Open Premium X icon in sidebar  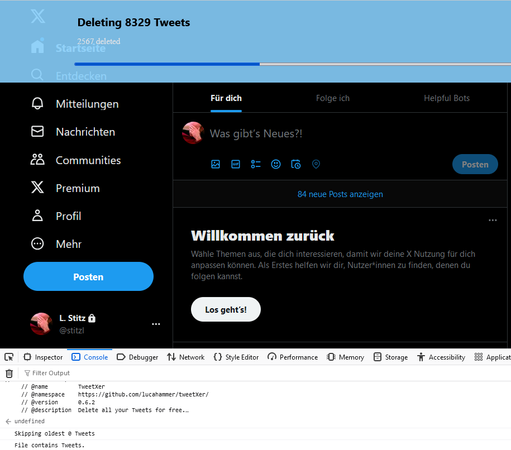pyautogui.click(x=37, y=188)
